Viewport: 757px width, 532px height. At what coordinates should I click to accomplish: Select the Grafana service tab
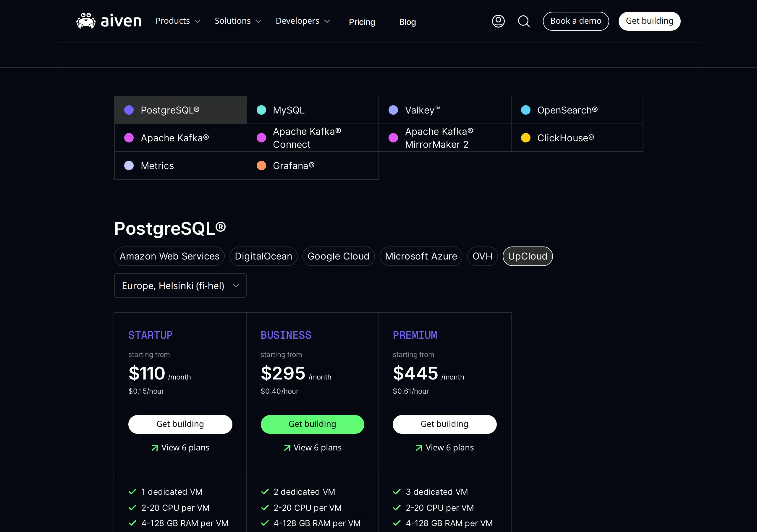[x=313, y=166]
